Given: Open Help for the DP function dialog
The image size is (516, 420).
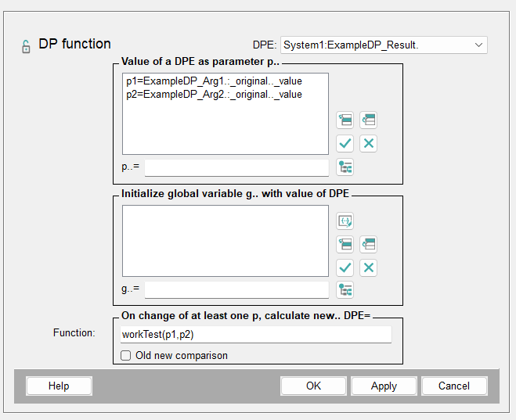Looking at the screenshot, I should point(59,386).
